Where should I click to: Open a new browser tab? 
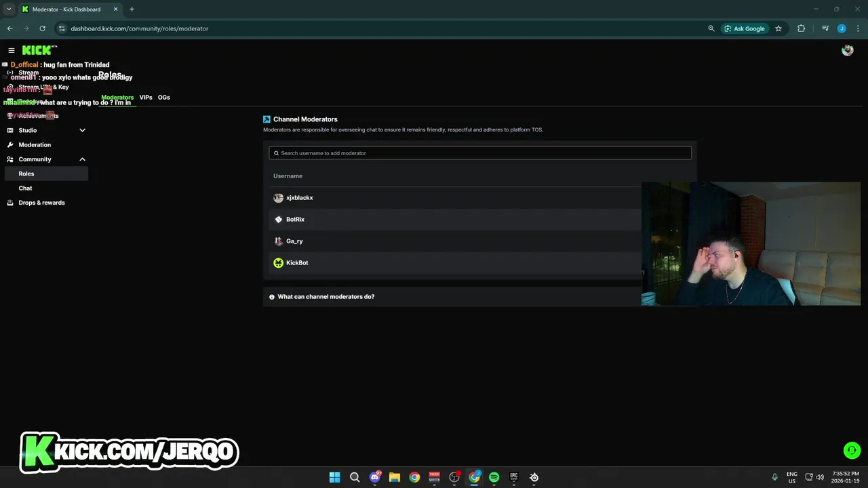(132, 9)
